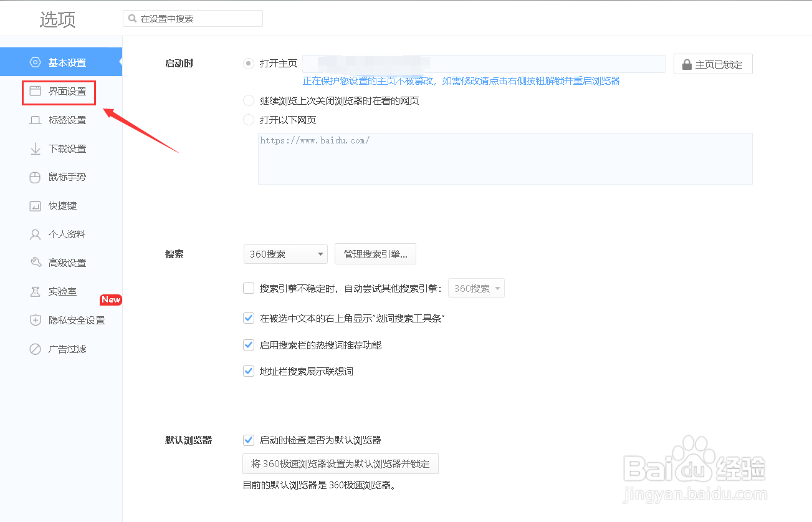This screenshot has width=812, height=522.
Task: Open the 360搜索 search engine dropdown
Action: (285, 254)
